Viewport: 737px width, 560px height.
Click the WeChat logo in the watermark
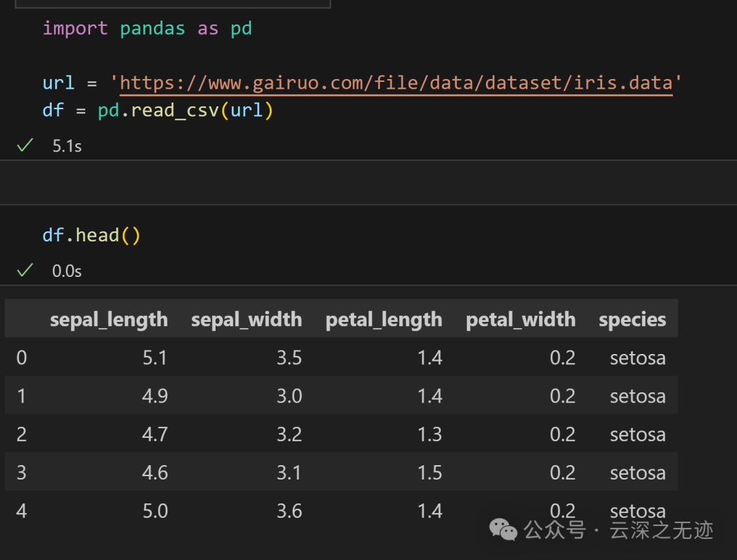point(504,529)
